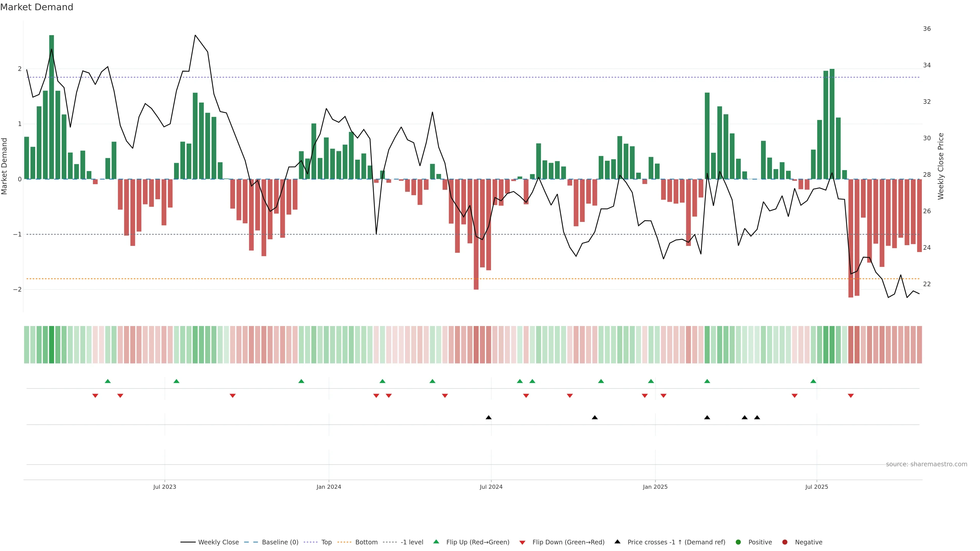This screenshot has width=980, height=551.
Task: Click last green flip-up marker near Jul 2025
Action: pos(813,381)
